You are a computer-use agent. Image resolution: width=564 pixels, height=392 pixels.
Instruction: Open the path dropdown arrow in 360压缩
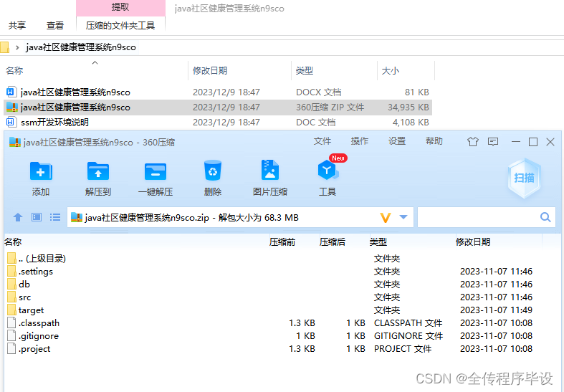(x=403, y=217)
